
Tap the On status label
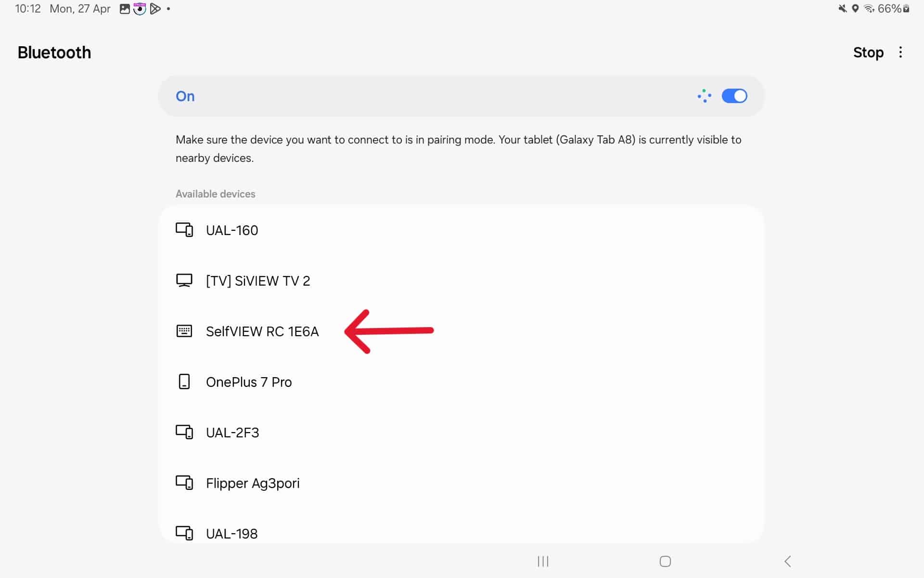click(x=185, y=96)
